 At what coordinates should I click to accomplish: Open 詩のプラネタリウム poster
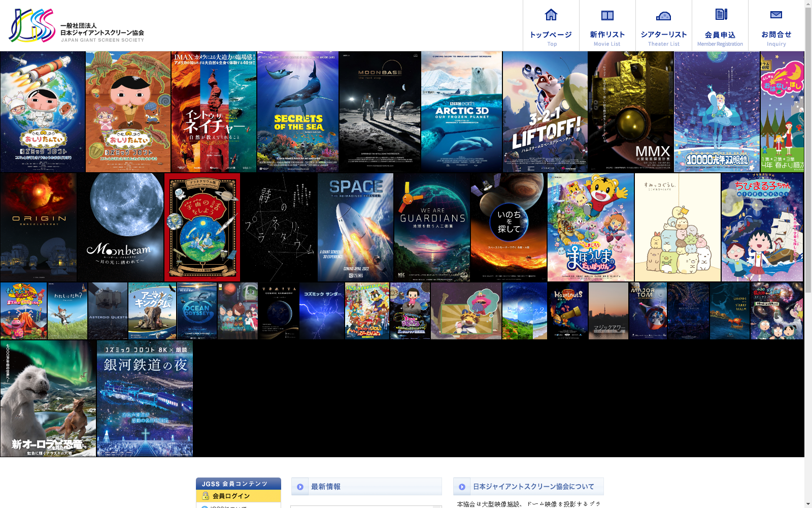pos(279,227)
